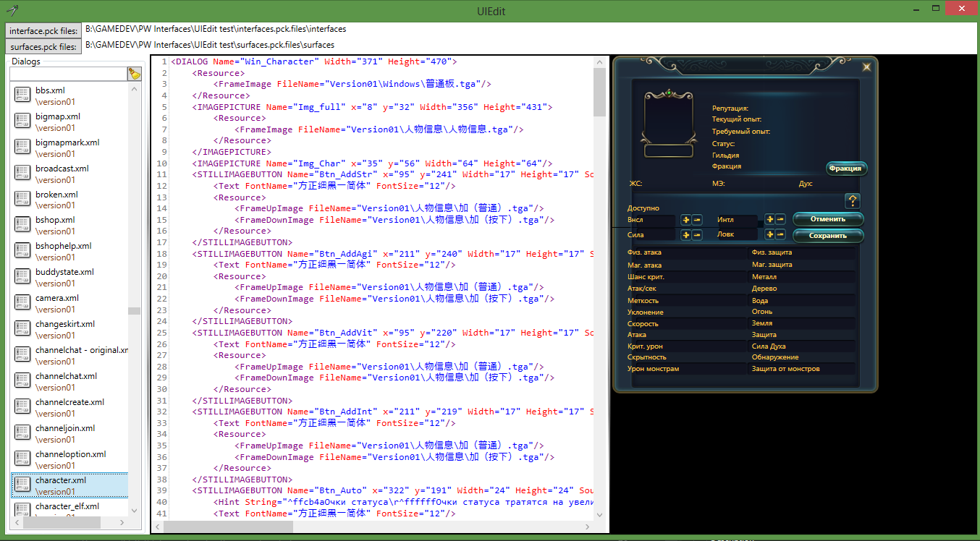Select channelchat.xml in the Dialogs list

[x=66, y=376]
